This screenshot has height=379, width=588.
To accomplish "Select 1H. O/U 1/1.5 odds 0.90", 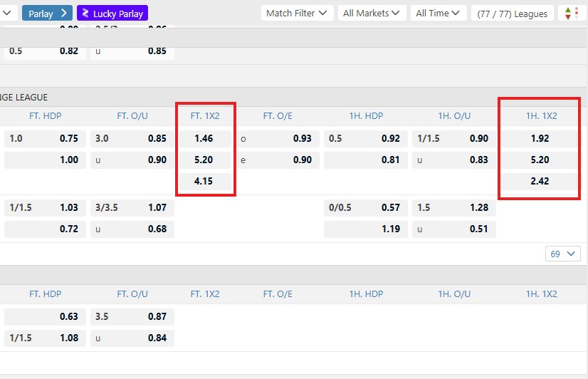I will [453, 138].
